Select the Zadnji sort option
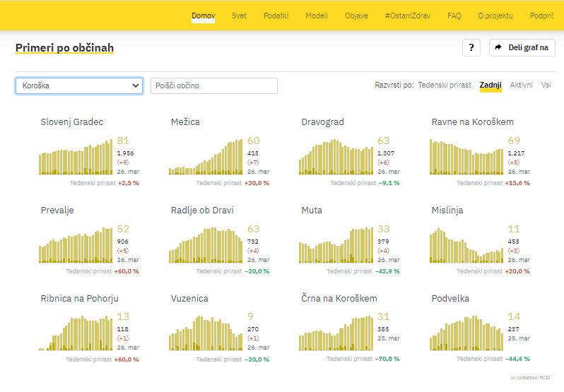The image size is (564, 392). click(490, 85)
